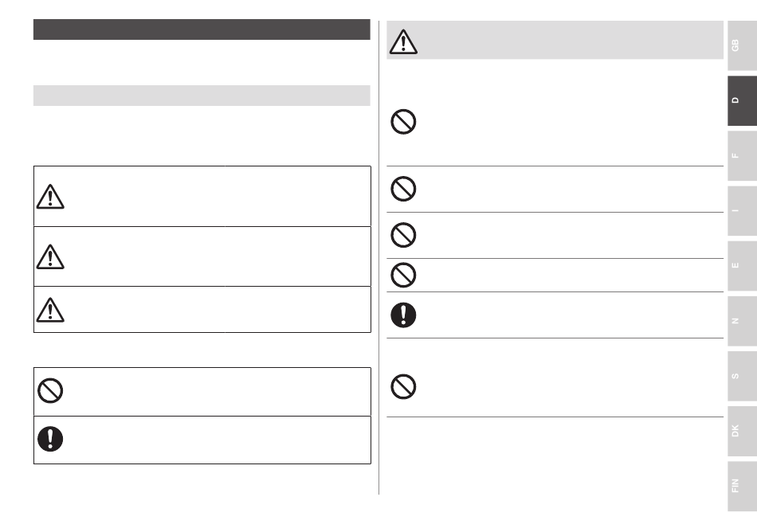Click the last prohibition symbol in the right column
757x532 pixels.
403,386
